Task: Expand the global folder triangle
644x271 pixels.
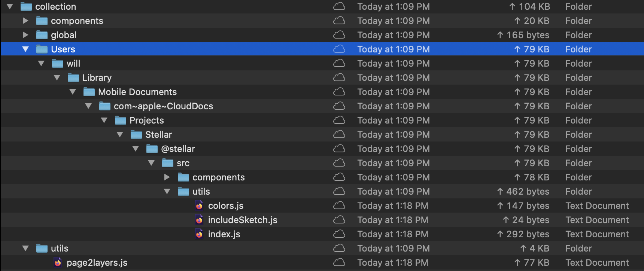Action: point(25,35)
